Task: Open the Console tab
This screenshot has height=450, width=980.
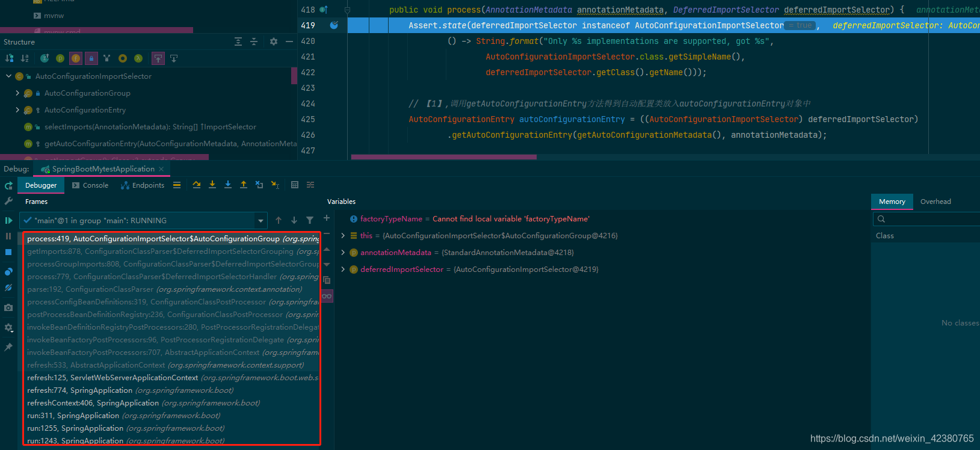Action: [x=90, y=185]
